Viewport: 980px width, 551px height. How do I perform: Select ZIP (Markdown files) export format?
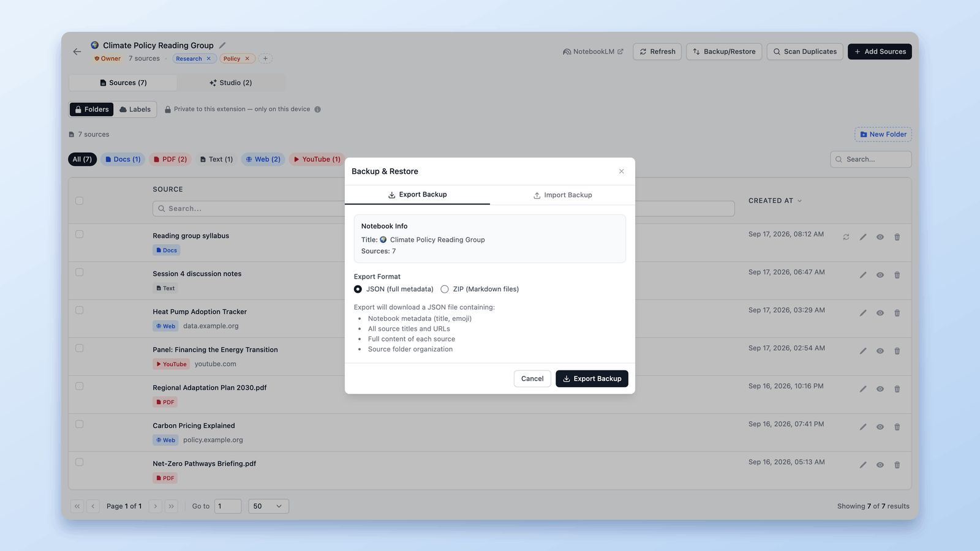[x=445, y=289]
